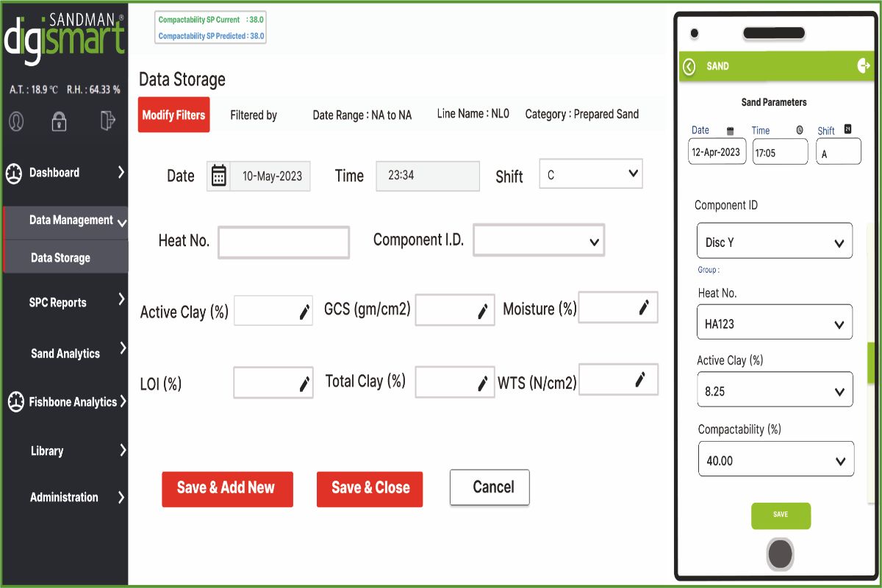Screen dimensions: 882x588
Task: Open the Component I.D. dropdown
Action: pos(538,240)
